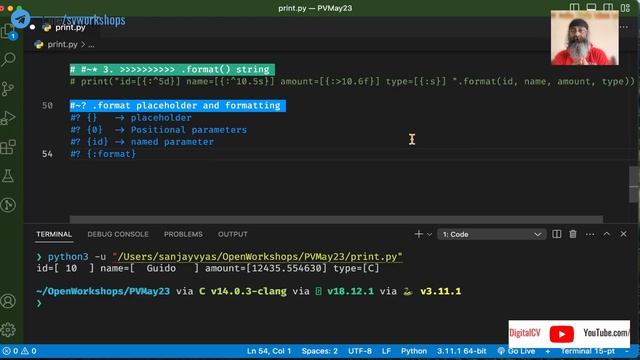The image size is (640, 360).
Task: Open the Search view icon
Action: (x=8, y=60)
